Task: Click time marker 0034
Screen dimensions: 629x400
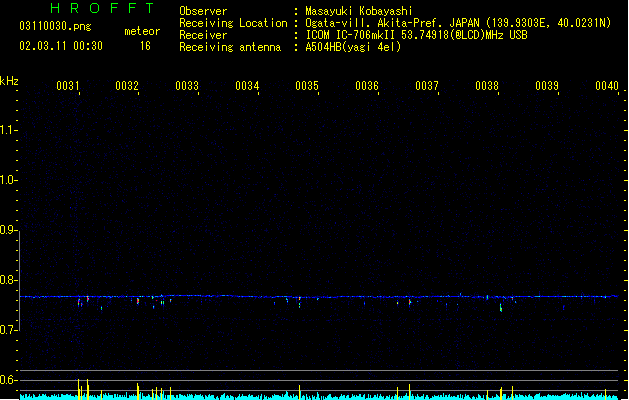Action: (x=247, y=86)
